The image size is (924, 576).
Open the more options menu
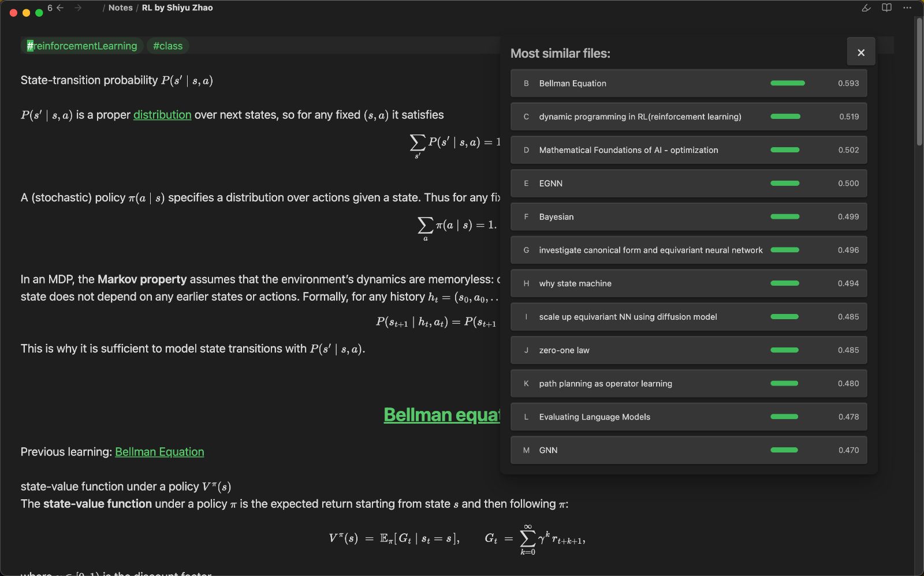(x=907, y=8)
